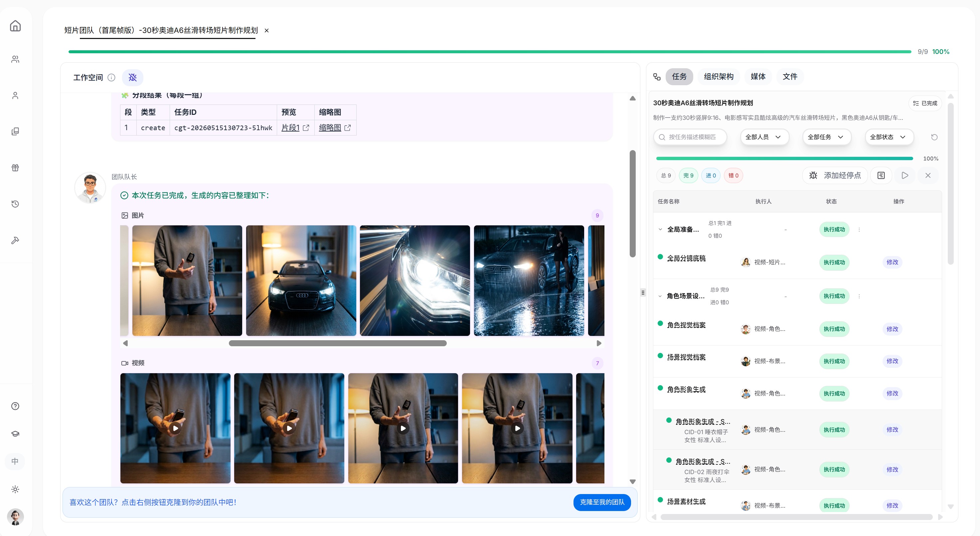Open the hammer tools icon in sidebar

15,240
